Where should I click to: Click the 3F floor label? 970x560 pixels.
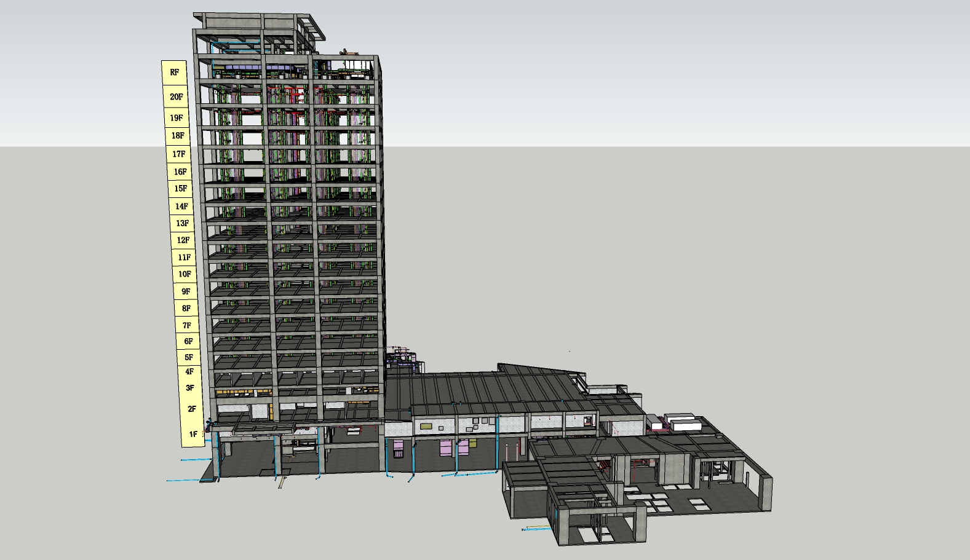(190, 388)
